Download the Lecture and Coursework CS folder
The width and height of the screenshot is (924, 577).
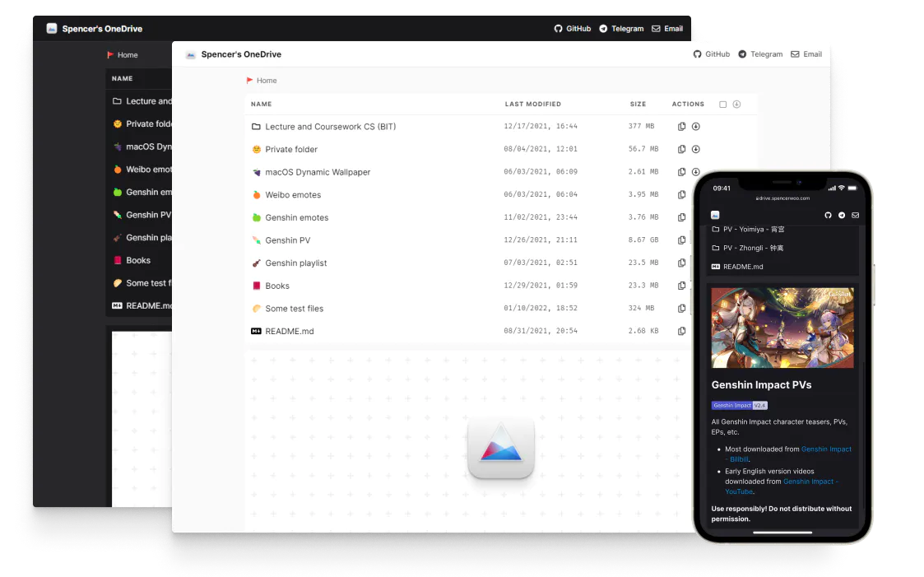[697, 126]
